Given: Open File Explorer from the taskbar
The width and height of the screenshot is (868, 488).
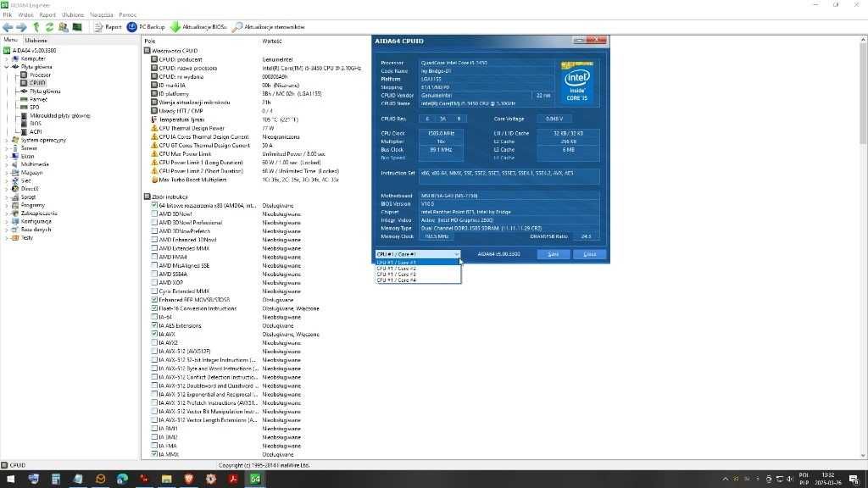Looking at the screenshot, I should coord(167,479).
